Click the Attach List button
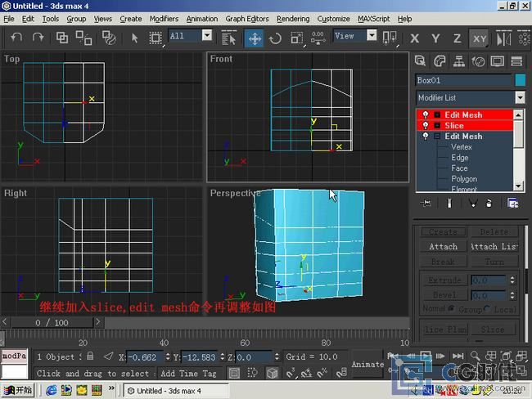532x399 pixels. pos(494,246)
